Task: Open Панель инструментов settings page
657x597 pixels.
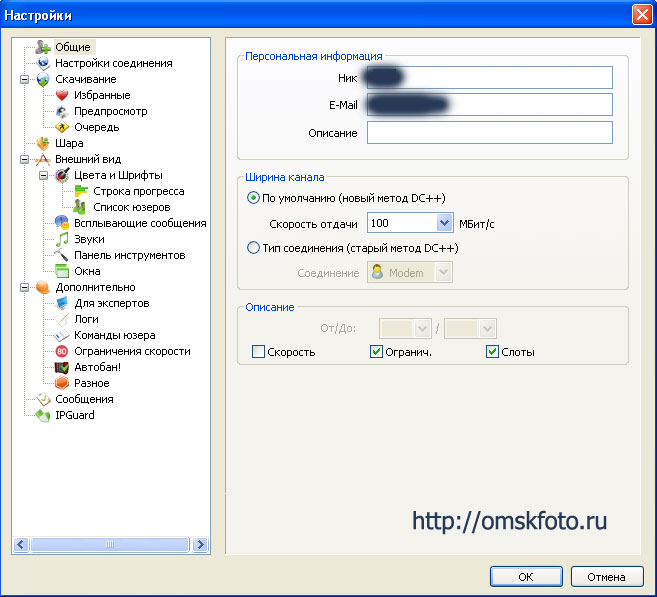Action: click(x=129, y=255)
